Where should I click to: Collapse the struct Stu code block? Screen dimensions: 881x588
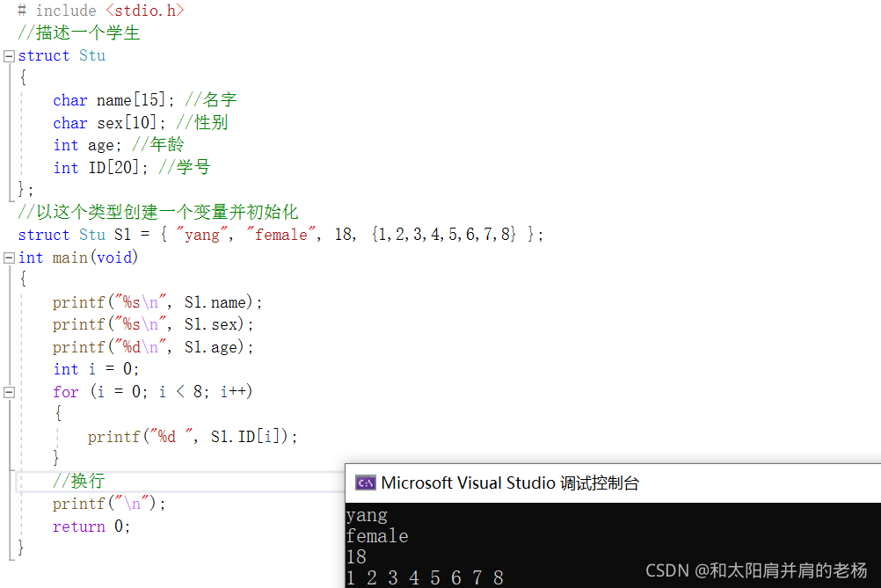[9, 56]
